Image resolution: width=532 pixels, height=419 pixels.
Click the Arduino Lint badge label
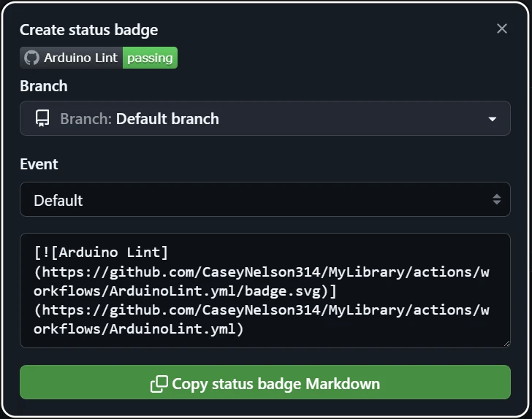pyautogui.click(x=80, y=58)
